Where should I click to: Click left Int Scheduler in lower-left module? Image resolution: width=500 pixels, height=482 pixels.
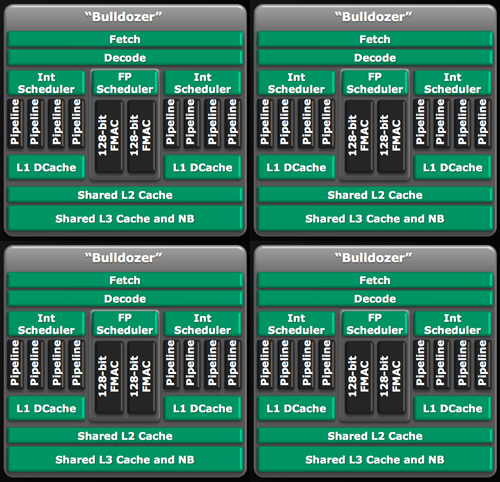46,324
